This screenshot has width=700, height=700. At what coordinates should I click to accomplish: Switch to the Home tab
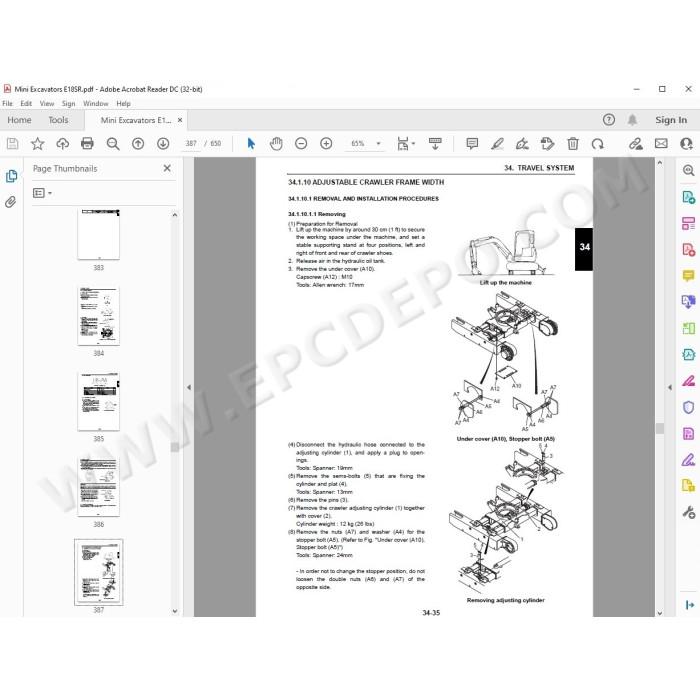tap(19, 120)
